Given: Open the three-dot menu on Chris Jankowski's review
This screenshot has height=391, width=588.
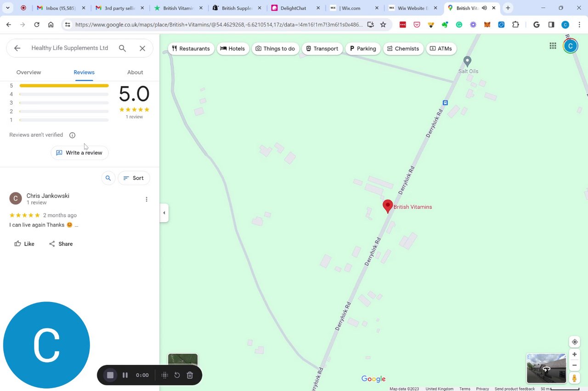Looking at the screenshot, I should tap(147, 199).
